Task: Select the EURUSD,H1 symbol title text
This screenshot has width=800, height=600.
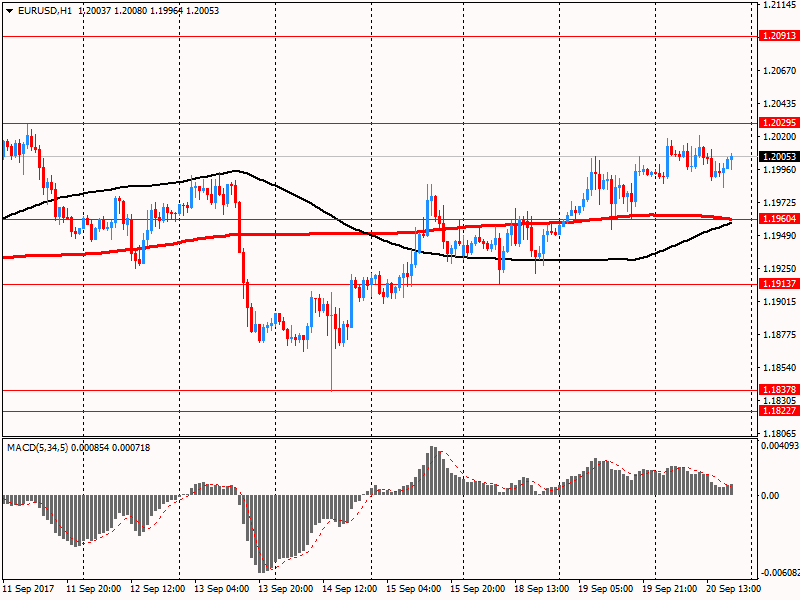Action: (x=45, y=11)
